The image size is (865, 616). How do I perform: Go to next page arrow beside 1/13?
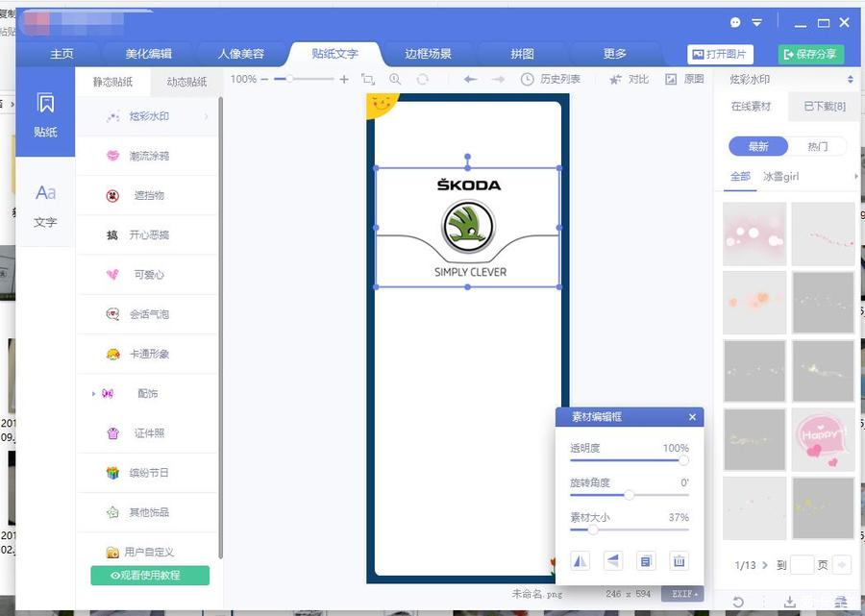coord(765,565)
